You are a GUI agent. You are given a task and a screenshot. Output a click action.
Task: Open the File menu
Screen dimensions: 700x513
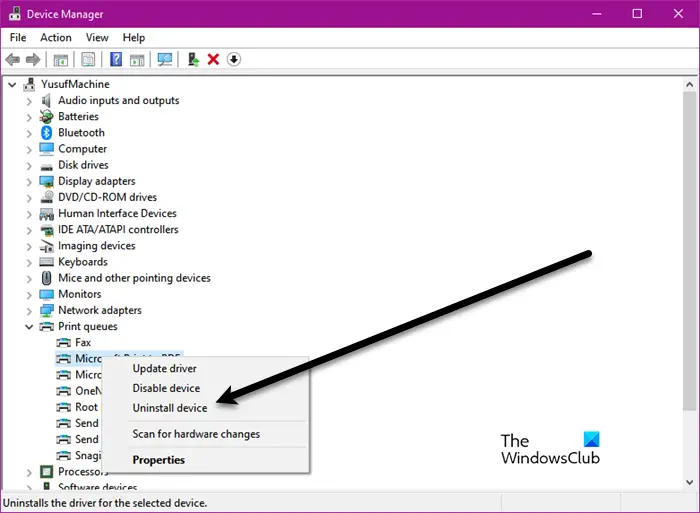18,38
